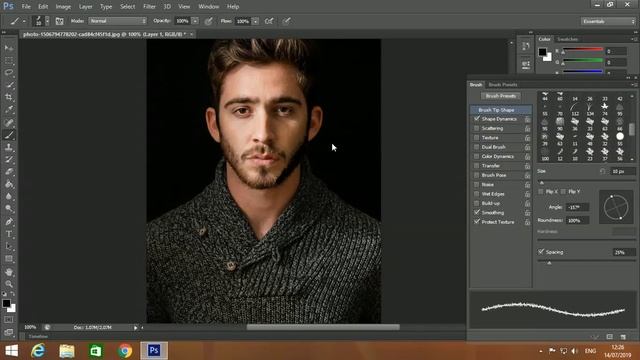
Task: Enable airbrush-style build-up icon
Action: 269,21
